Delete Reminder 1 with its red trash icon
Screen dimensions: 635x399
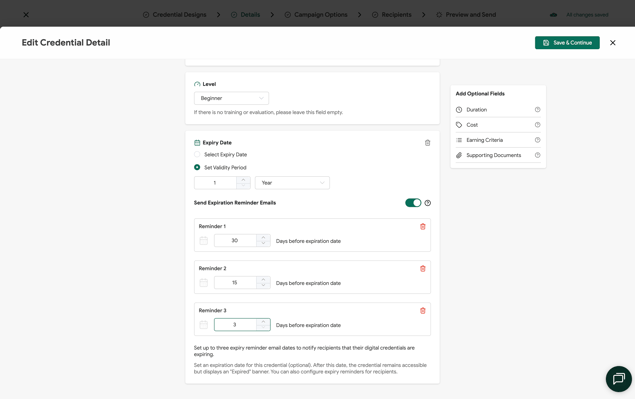[x=422, y=226]
